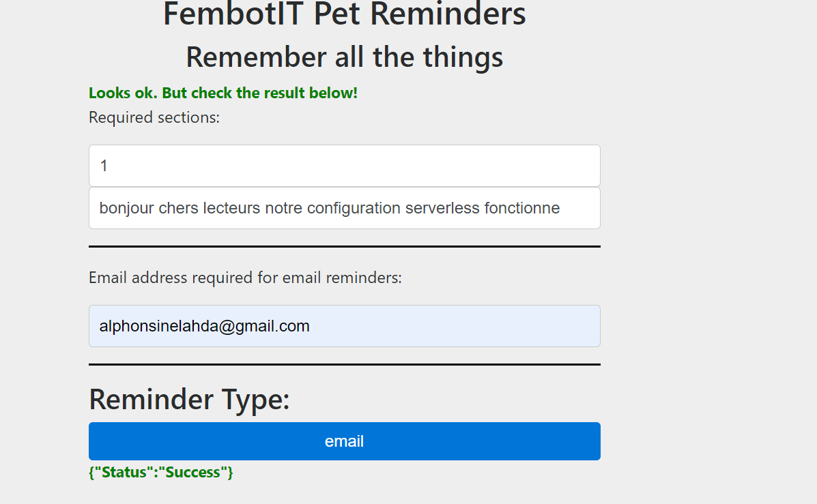Click the divider line above Reminder Type

344,364
